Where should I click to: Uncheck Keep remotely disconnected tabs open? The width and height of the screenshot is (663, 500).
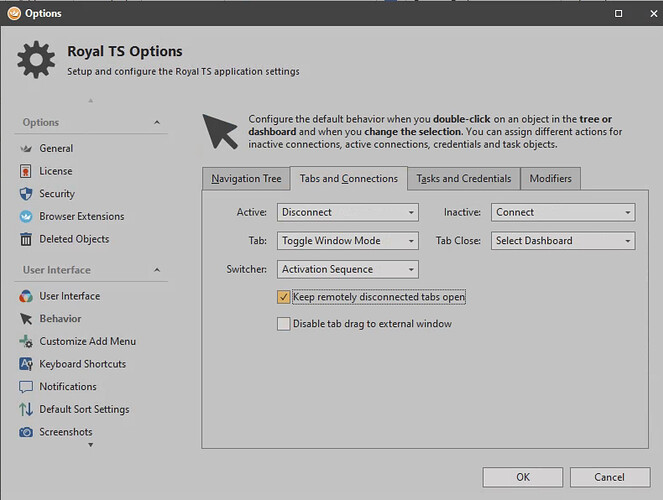284,297
